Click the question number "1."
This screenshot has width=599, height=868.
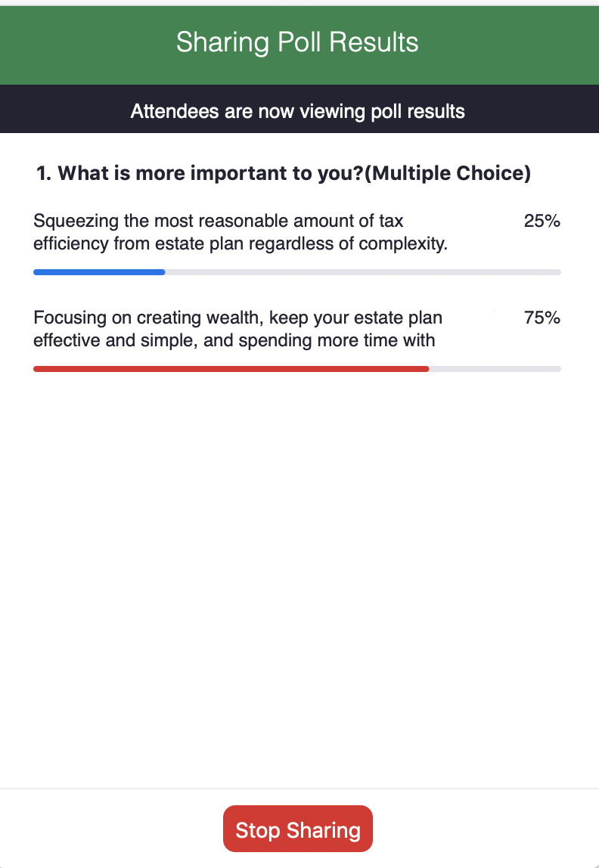tap(45, 173)
